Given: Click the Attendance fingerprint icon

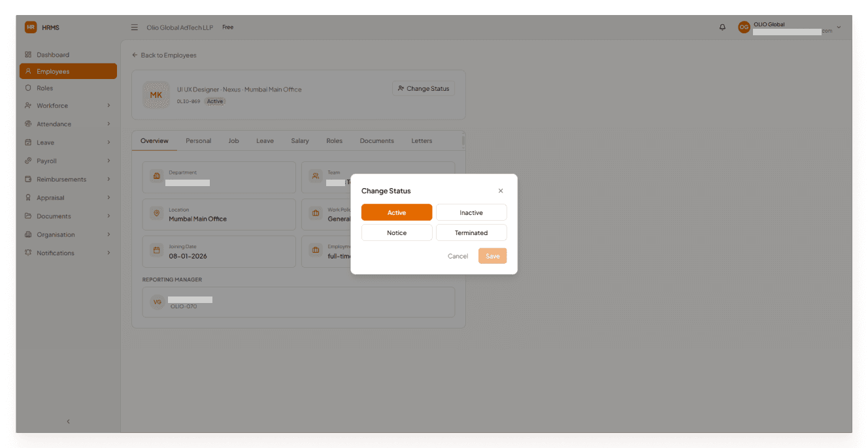Looking at the screenshot, I should click(x=28, y=124).
